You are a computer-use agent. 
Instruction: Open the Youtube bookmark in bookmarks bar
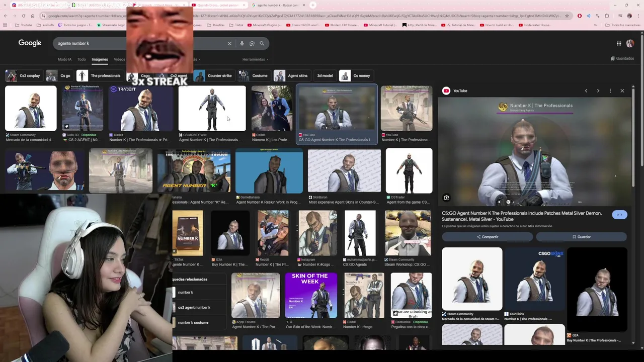click(x=24, y=25)
